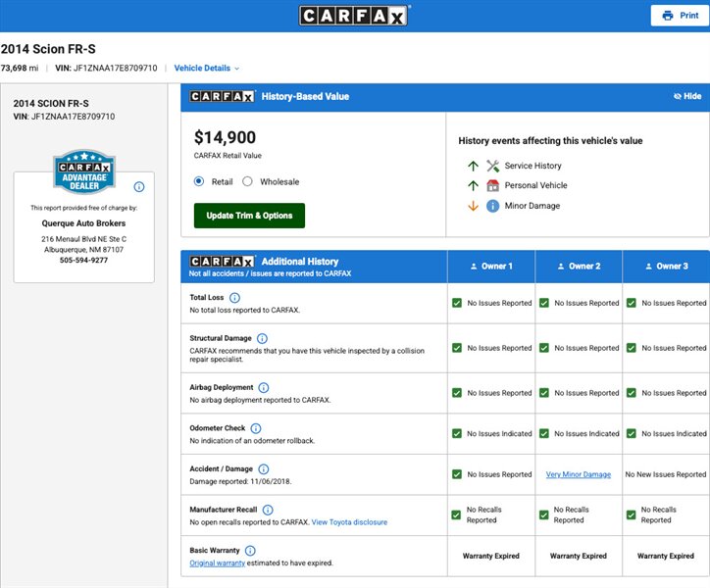Click Total Loss checkmark for Owner 1
The height and width of the screenshot is (588, 710).
click(457, 303)
